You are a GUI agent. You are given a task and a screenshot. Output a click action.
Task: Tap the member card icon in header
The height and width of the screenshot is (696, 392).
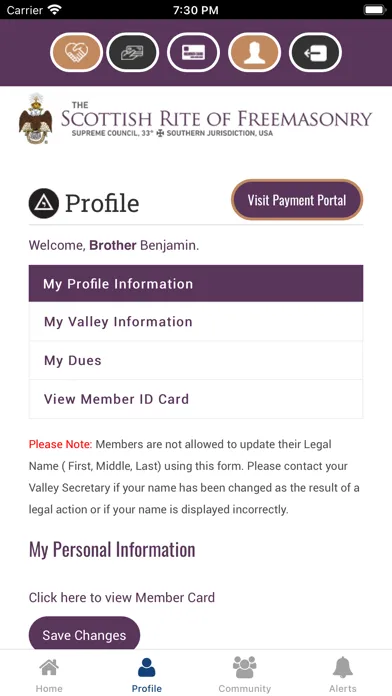(193, 52)
